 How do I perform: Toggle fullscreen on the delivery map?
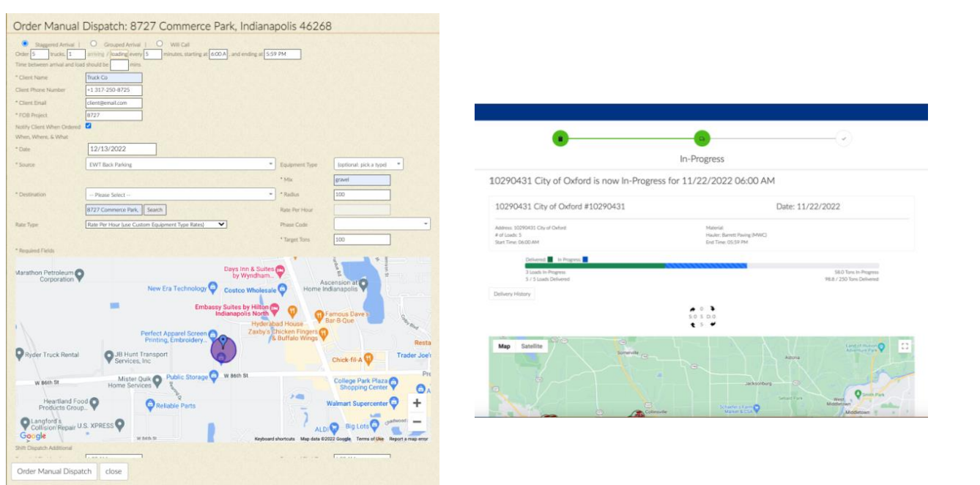tap(905, 347)
